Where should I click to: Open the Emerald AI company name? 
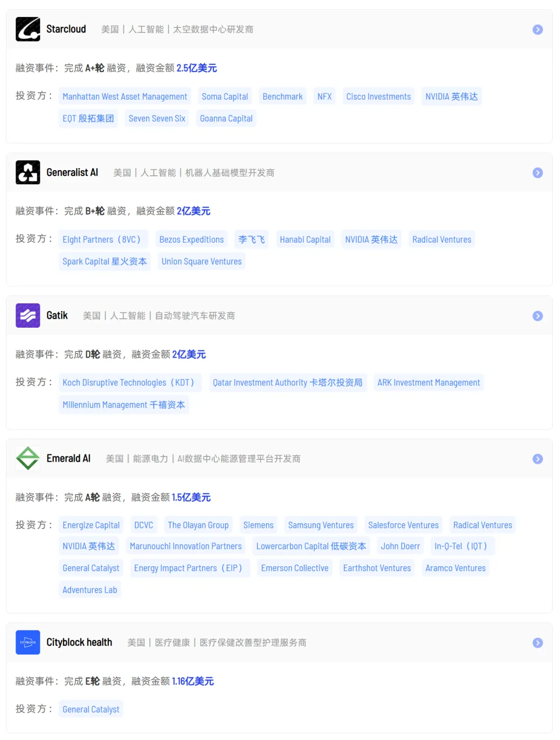(x=68, y=458)
